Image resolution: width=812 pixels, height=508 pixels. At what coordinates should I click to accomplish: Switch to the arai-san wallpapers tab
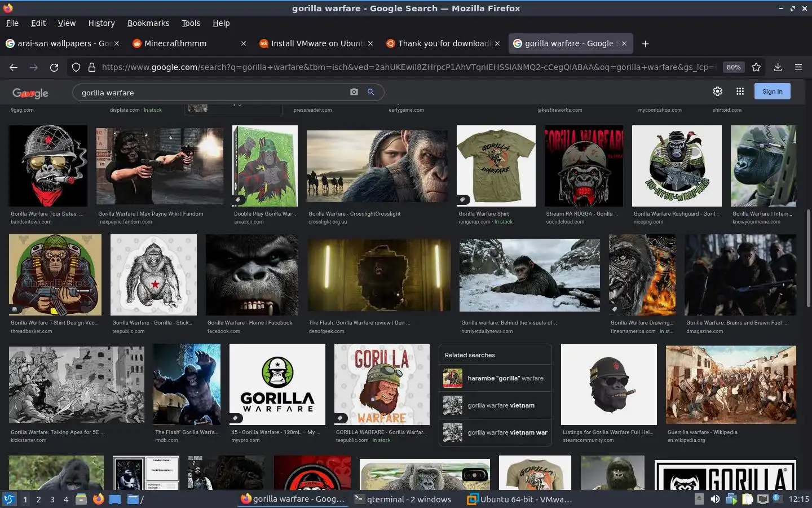tap(62, 43)
